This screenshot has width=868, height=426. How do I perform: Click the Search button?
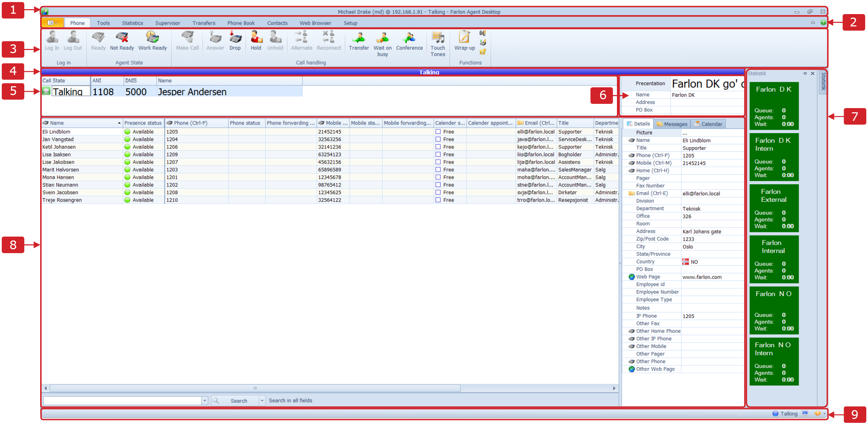[235, 401]
